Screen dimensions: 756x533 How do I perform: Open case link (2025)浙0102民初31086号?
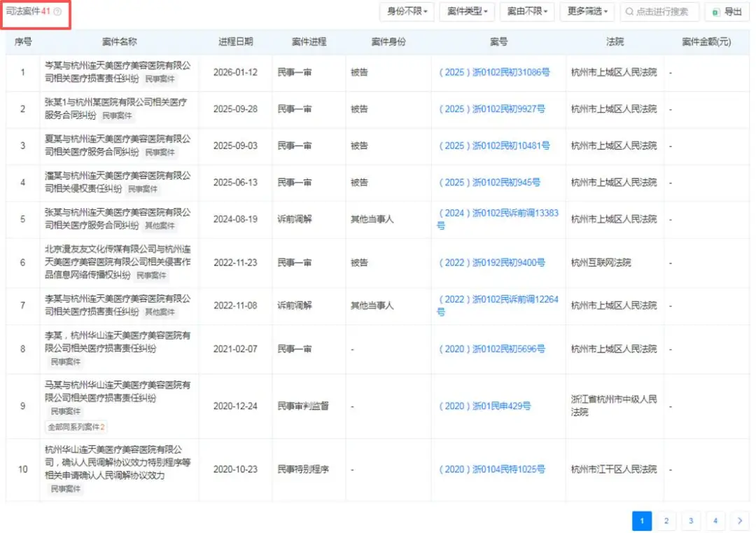pyautogui.click(x=494, y=72)
